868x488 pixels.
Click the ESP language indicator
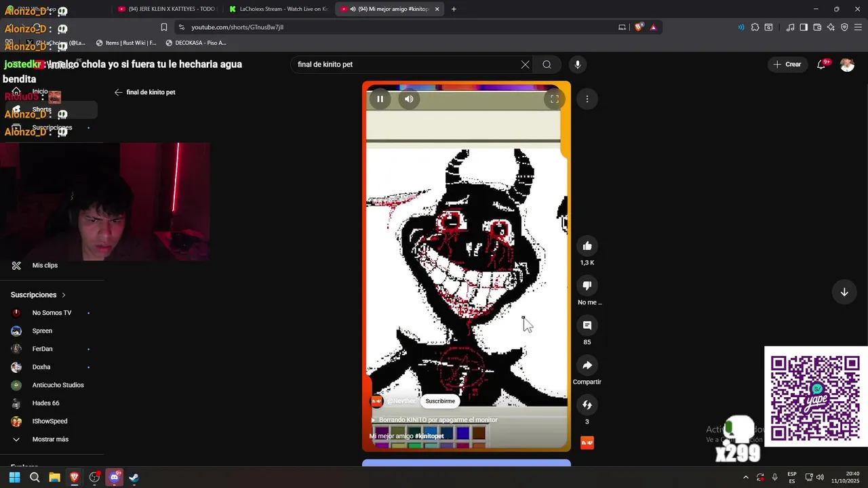click(x=792, y=477)
